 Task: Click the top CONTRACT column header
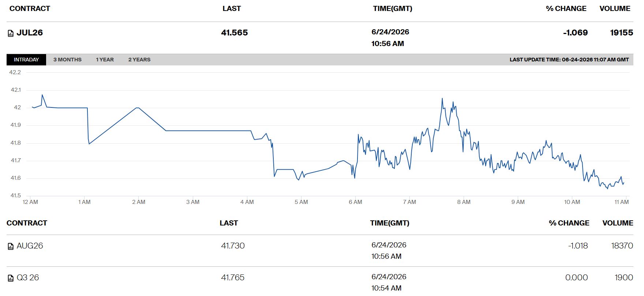(x=30, y=8)
